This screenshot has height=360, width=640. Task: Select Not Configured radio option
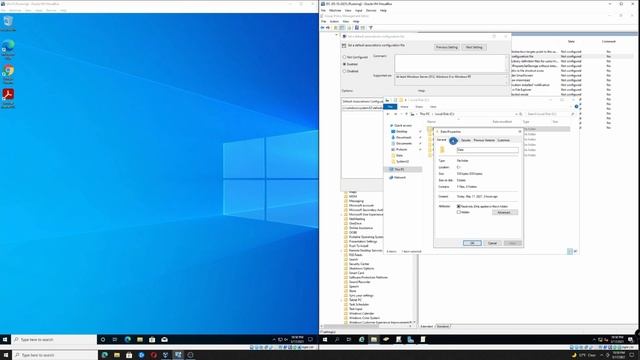(x=344, y=57)
